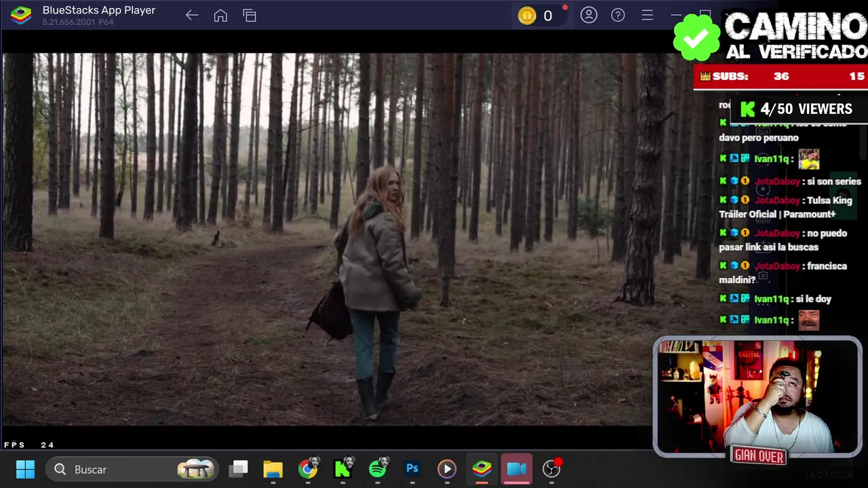Open the gold coin rewards counter
Viewport: 868px width, 488px height.
coord(540,16)
